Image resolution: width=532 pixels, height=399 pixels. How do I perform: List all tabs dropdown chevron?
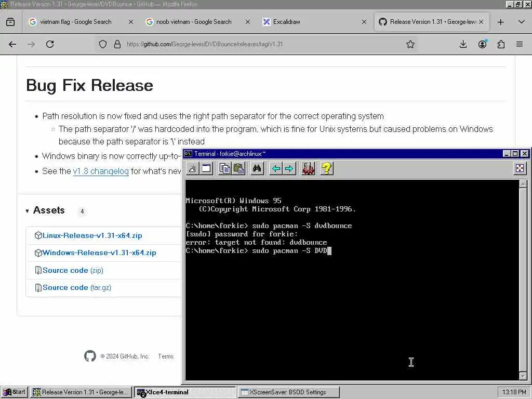522,22
